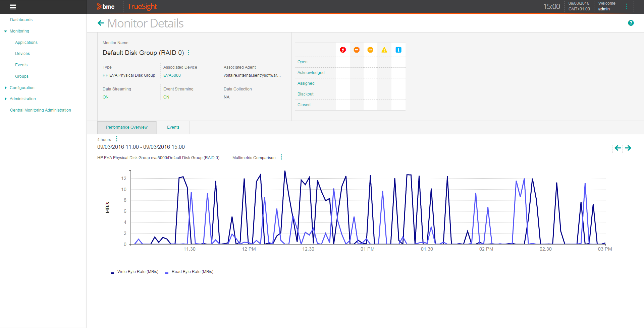Open the hamburger navigation menu
The width and height of the screenshot is (644, 328).
(13, 6)
